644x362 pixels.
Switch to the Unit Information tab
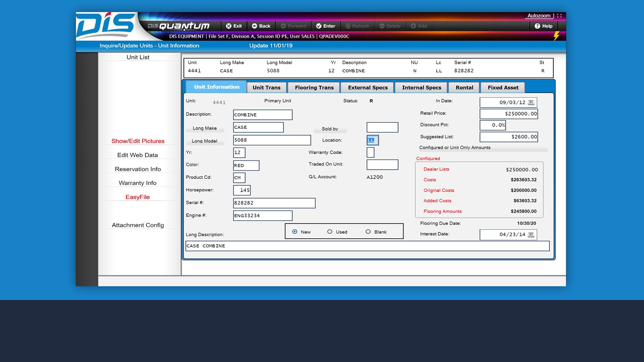[x=216, y=87]
